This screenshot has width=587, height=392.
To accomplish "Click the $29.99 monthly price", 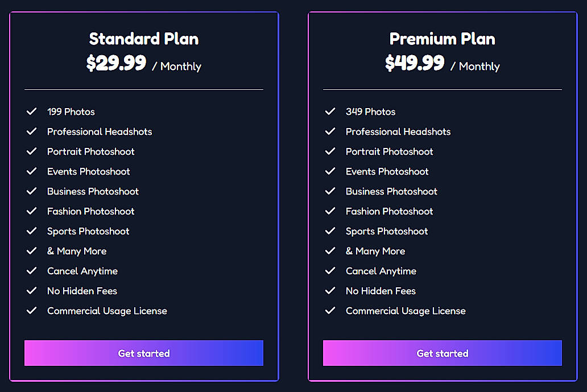I will click(117, 63).
